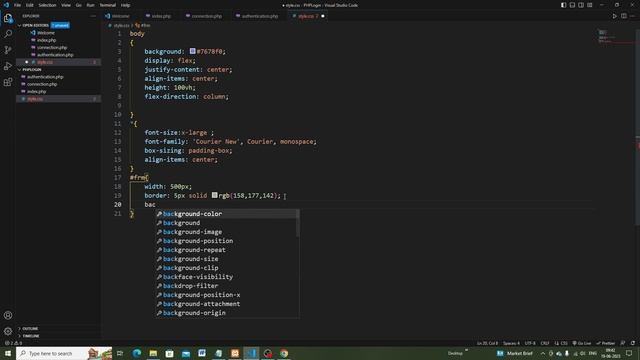The image size is (640, 360).
Task: Select Welcome in Open Editors list
Action: 58,33
